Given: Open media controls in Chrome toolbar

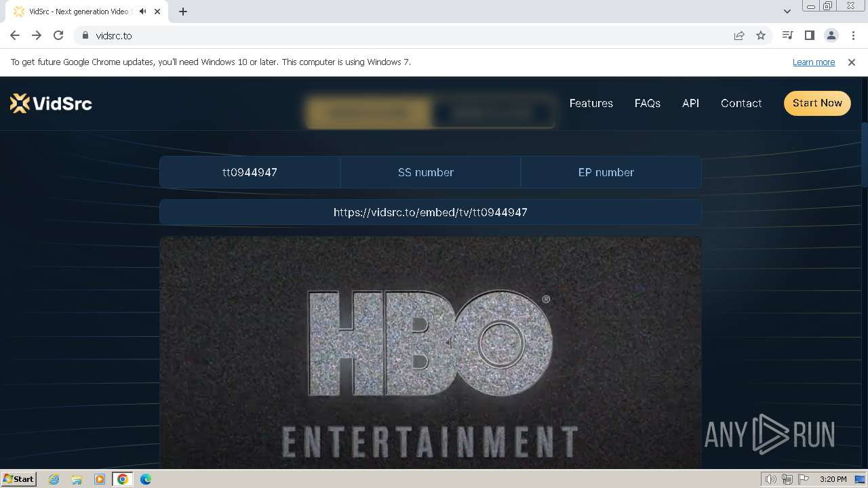Looking at the screenshot, I should click(x=787, y=35).
